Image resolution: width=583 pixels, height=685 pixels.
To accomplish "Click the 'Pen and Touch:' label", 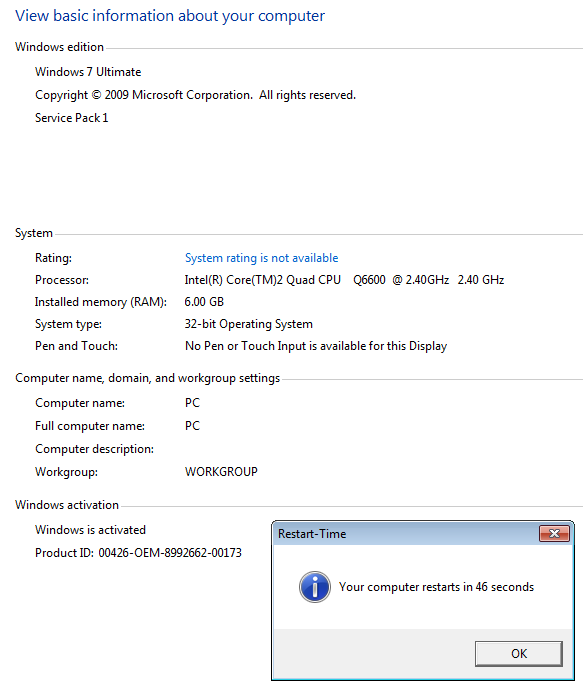I will click(76, 346).
